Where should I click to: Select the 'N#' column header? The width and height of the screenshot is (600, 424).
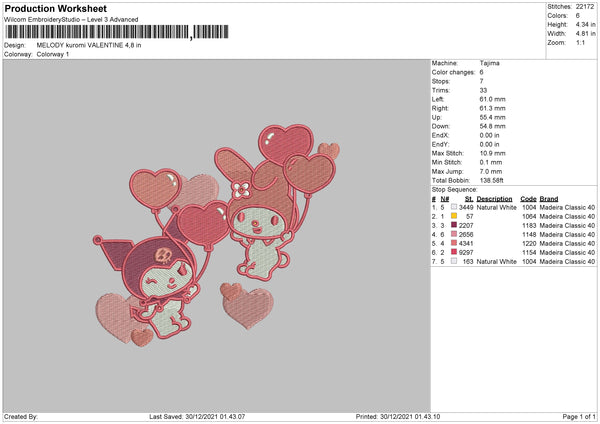tap(445, 199)
